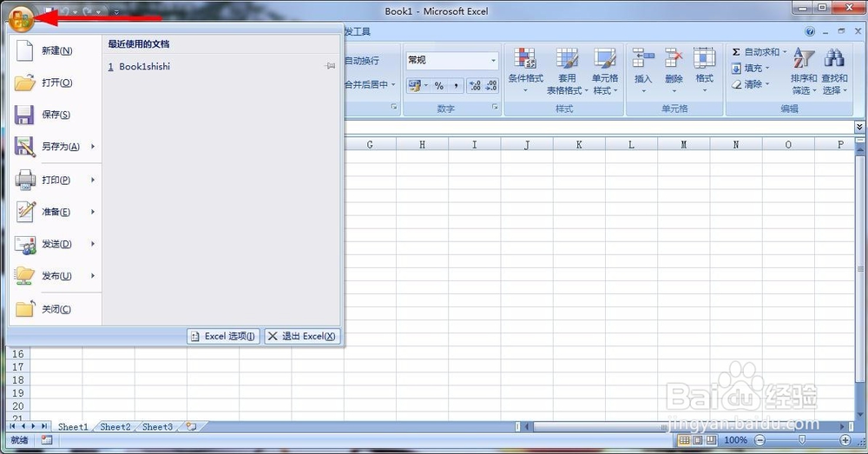Image resolution: width=868 pixels, height=454 pixels.
Task: Open Excel Help question mark
Action: pos(810,31)
